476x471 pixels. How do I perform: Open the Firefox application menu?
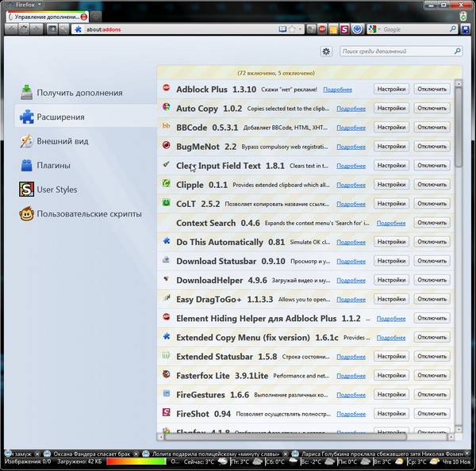(x=25, y=5)
